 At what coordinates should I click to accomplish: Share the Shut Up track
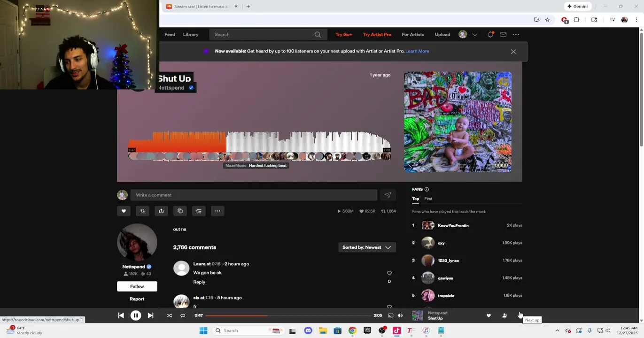[161, 211]
